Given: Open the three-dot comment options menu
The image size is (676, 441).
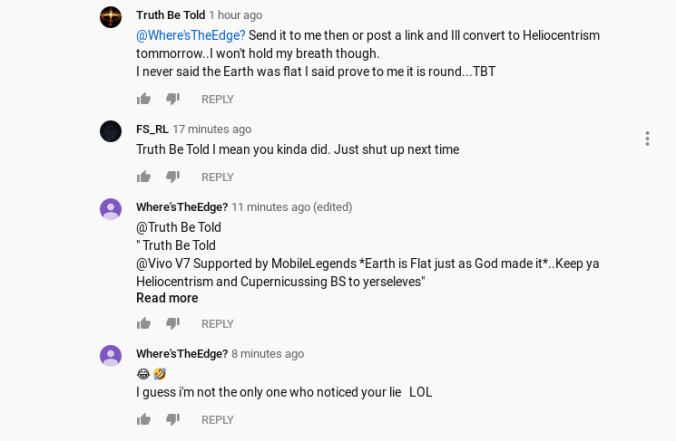Looking at the screenshot, I should 647,139.
